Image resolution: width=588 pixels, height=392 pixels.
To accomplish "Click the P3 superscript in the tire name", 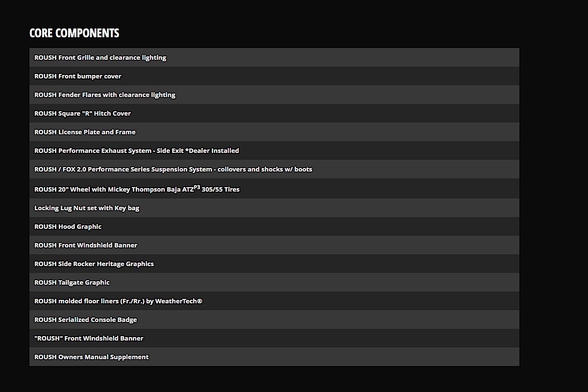I will coord(197,187).
